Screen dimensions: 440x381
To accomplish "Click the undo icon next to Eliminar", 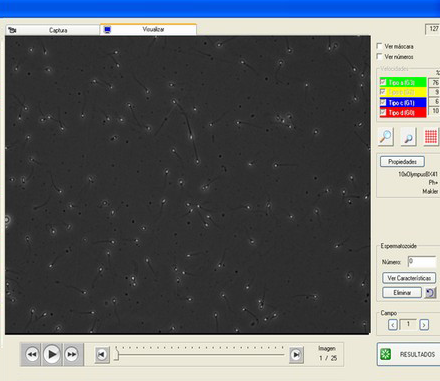I will [x=430, y=293].
